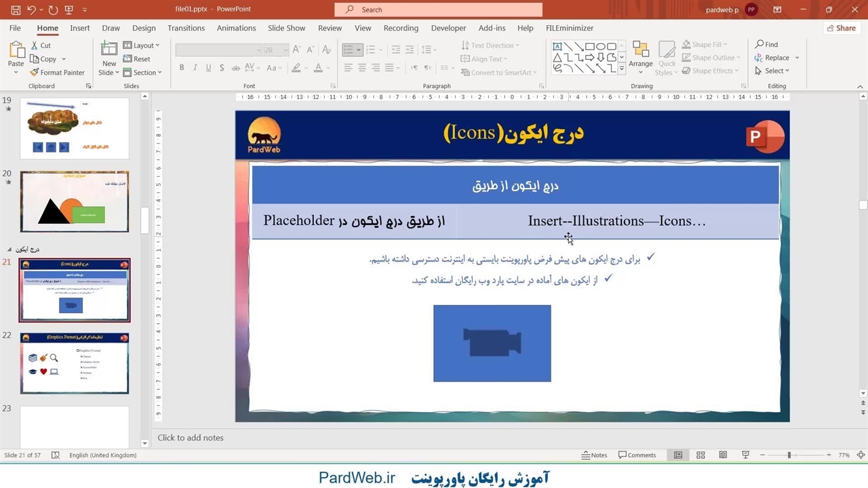Image resolution: width=868 pixels, height=488 pixels.
Task: Open Reading View from status bar
Action: click(x=723, y=455)
